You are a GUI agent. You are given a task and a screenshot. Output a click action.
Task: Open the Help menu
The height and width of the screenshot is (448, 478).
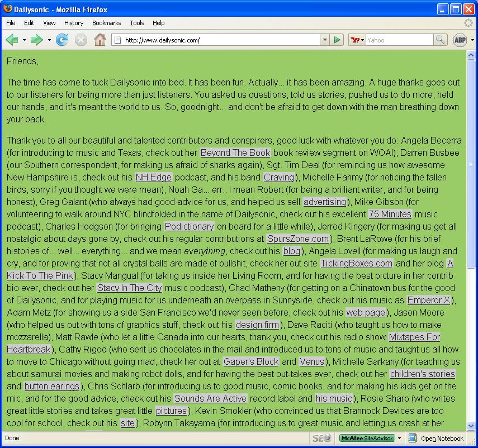click(x=159, y=23)
